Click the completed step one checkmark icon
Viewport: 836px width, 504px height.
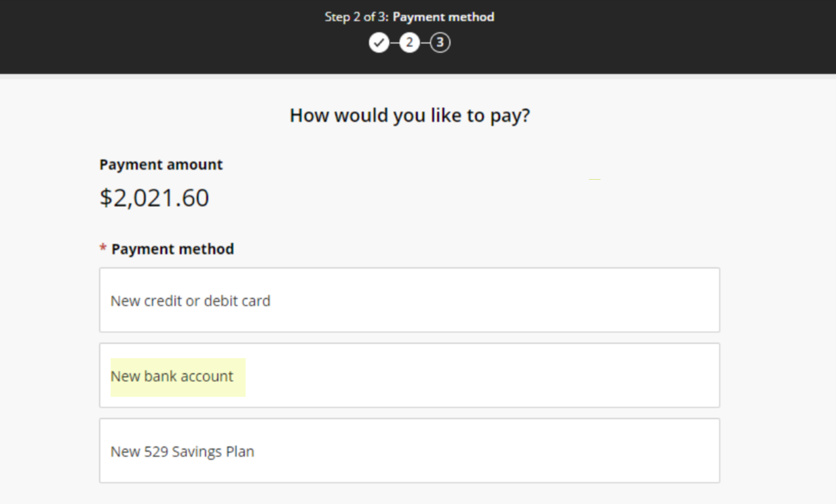(379, 43)
